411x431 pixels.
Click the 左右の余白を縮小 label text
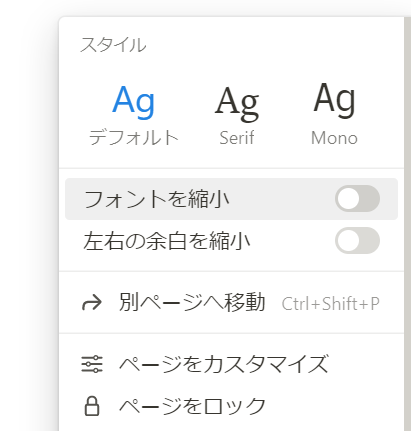[167, 241]
